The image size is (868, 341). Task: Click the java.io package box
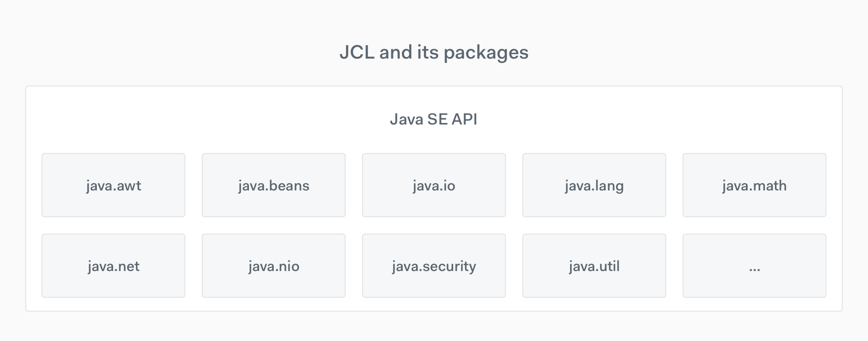[x=434, y=185]
